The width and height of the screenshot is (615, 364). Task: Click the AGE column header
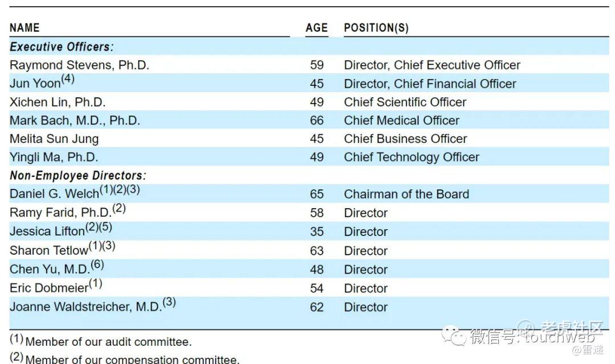tap(317, 28)
